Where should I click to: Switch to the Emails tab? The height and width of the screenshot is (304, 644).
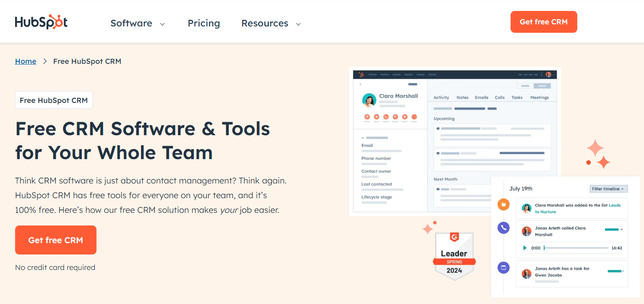[481, 97]
